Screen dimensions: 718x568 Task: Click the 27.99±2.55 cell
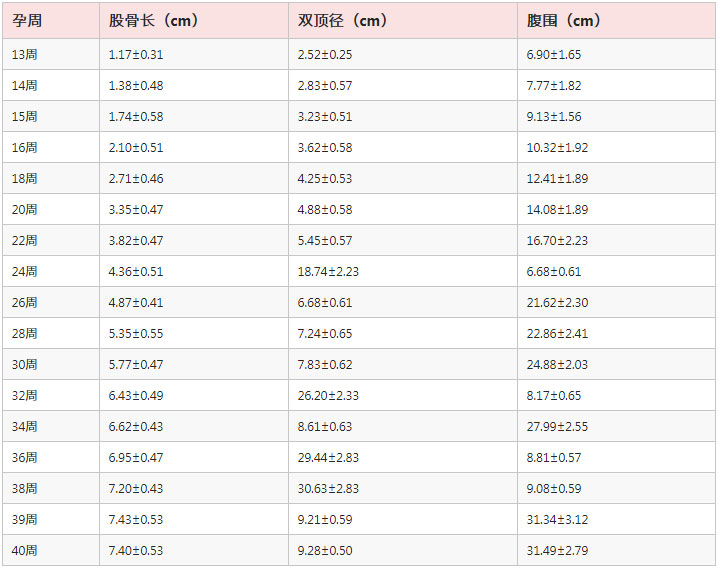[x=558, y=427]
